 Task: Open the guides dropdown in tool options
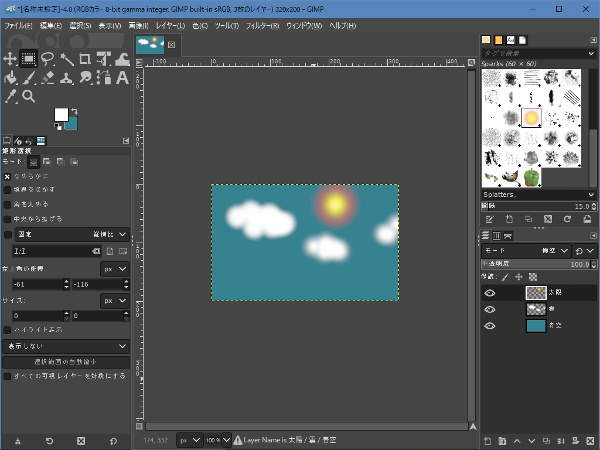(x=65, y=345)
